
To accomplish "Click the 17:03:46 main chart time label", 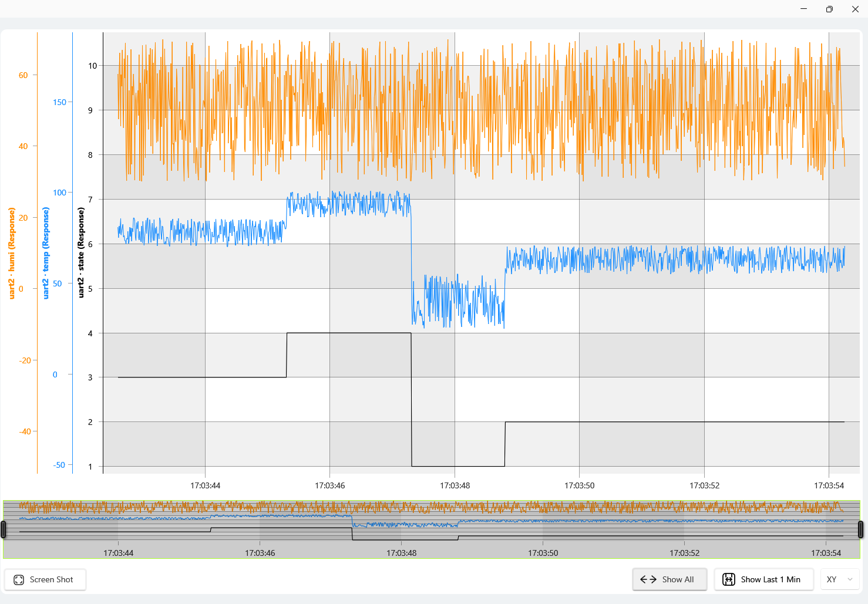I will [x=330, y=485].
